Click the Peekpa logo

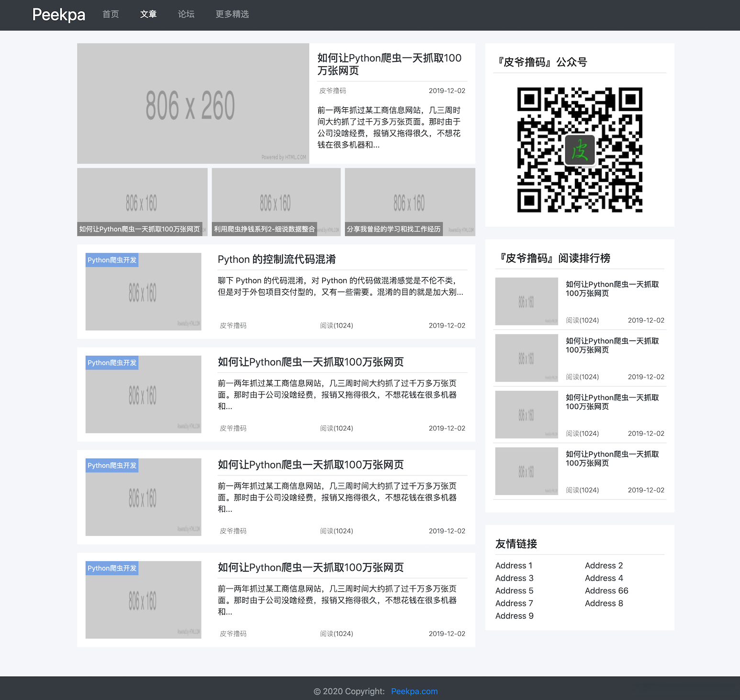(58, 15)
